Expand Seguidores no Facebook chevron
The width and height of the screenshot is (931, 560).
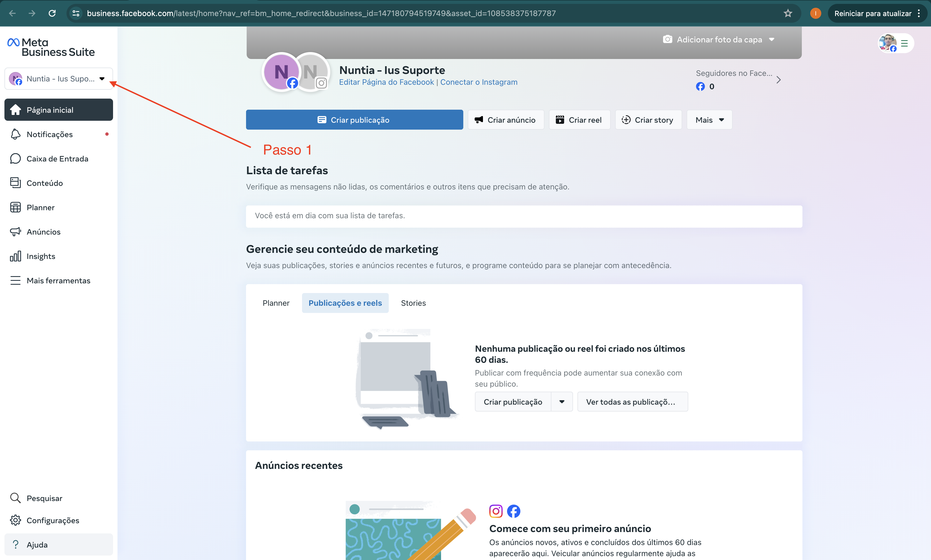pos(779,79)
